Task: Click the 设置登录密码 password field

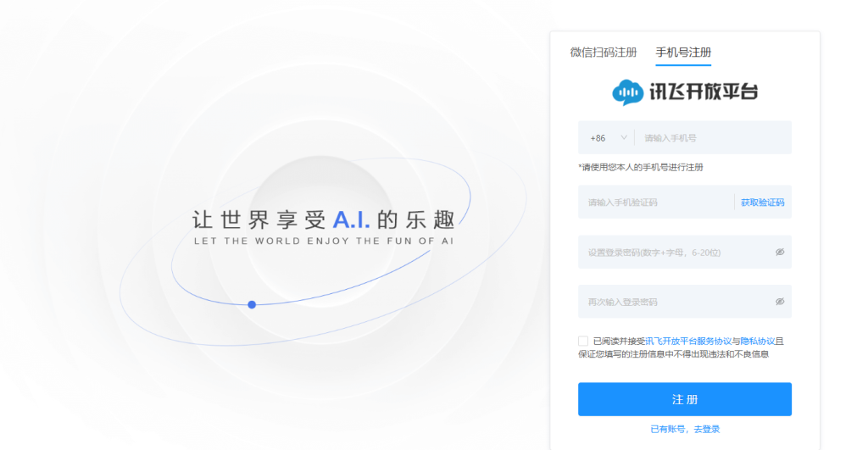Action: click(685, 252)
